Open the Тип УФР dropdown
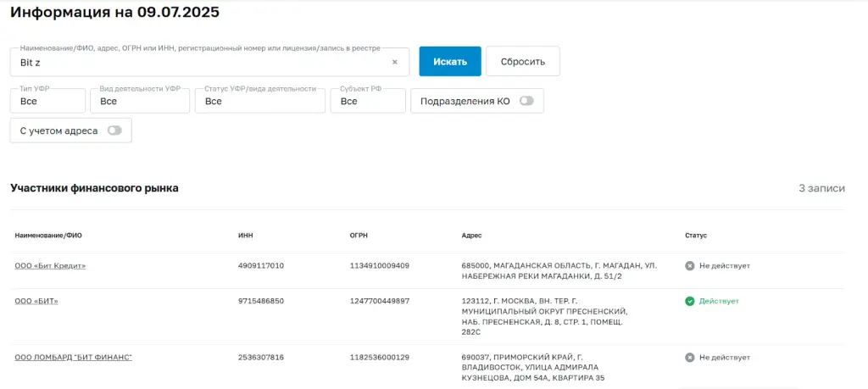The image size is (868, 389). [x=47, y=101]
